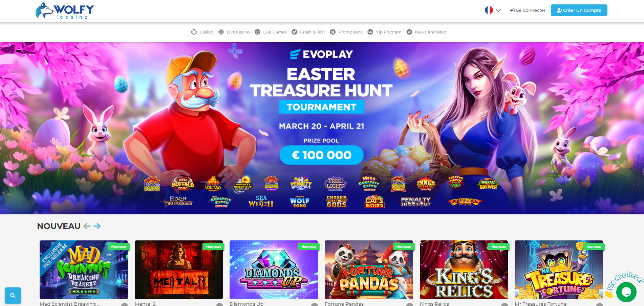Click the French flag language icon

click(489, 10)
